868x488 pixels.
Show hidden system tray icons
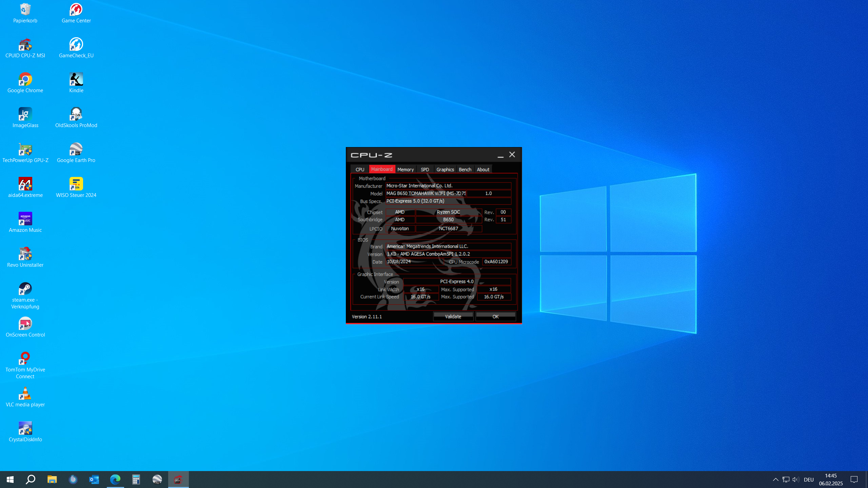[x=775, y=480]
